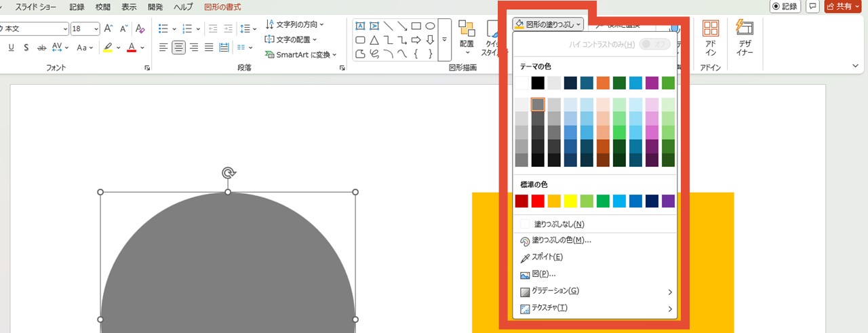Toggle strikethrough text formatting

click(41, 47)
